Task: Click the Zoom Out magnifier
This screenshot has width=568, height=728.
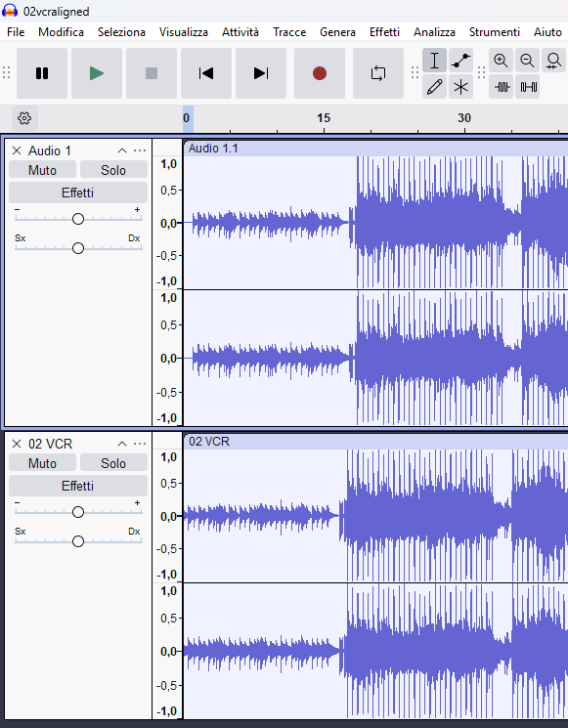Action: 527,61
